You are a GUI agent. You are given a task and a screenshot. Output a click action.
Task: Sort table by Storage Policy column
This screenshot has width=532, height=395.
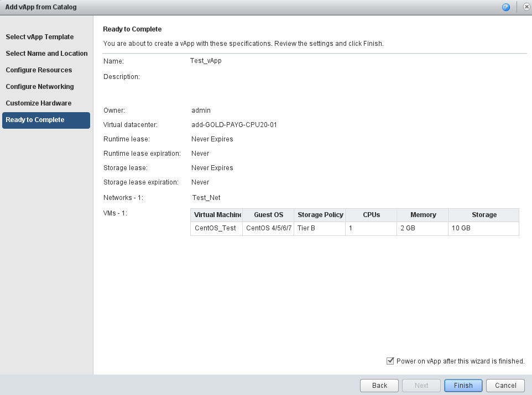(320, 215)
